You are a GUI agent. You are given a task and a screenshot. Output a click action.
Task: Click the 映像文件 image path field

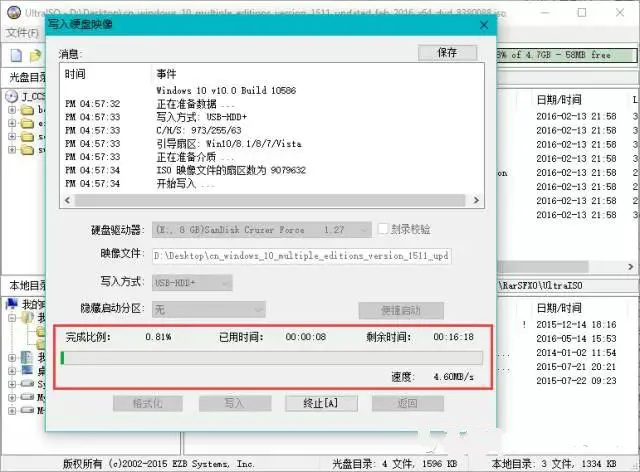click(302, 256)
